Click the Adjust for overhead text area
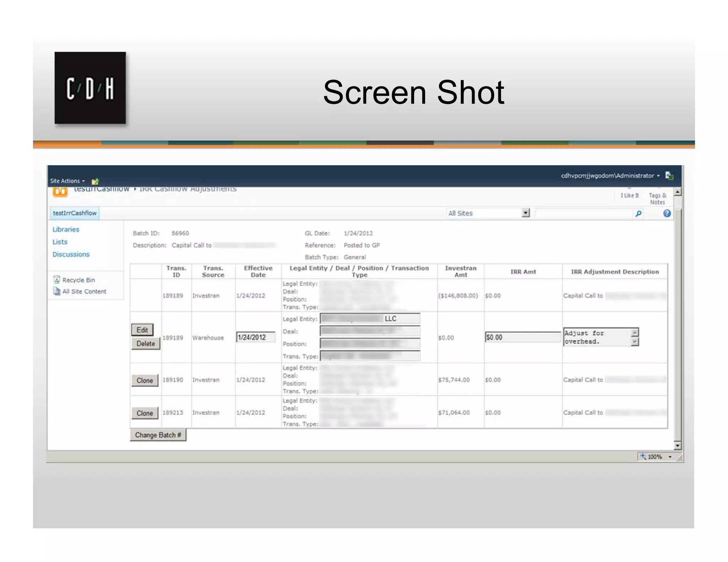Screen dimensions: 728x562 coord(597,337)
